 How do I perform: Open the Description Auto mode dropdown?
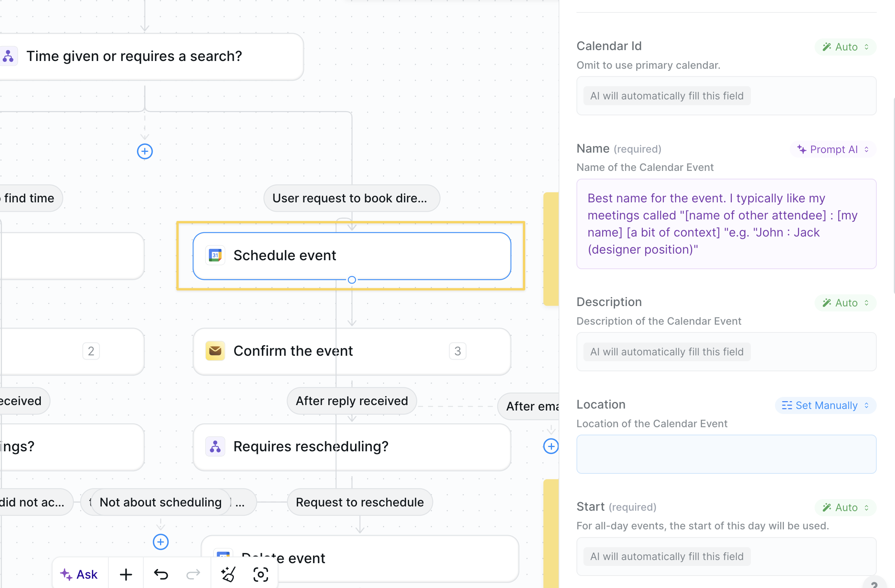coord(845,303)
